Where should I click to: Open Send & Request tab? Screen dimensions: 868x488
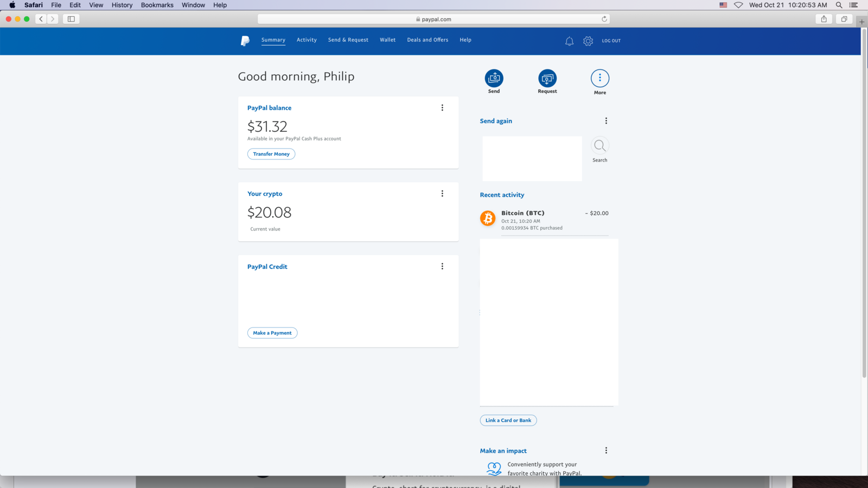[x=348, y=40]
